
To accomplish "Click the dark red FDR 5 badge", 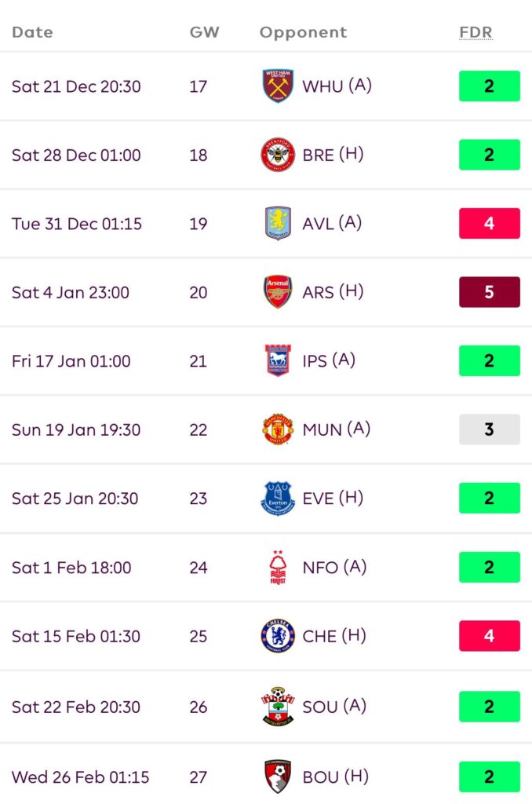I will coord(489,292).
